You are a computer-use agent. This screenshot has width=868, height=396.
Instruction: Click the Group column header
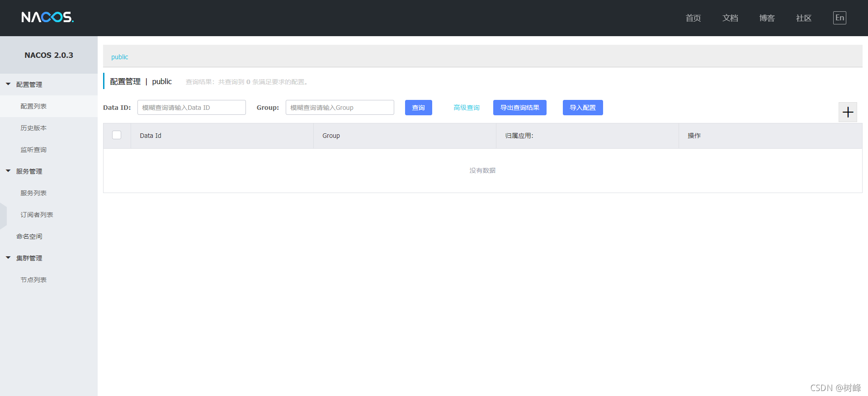[405, 136]
